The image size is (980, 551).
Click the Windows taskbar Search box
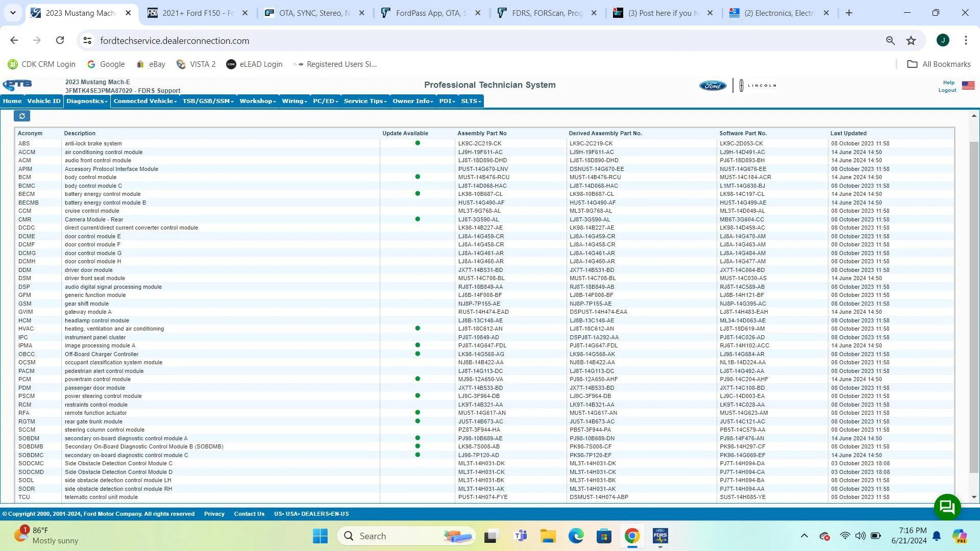pos(406,536)
